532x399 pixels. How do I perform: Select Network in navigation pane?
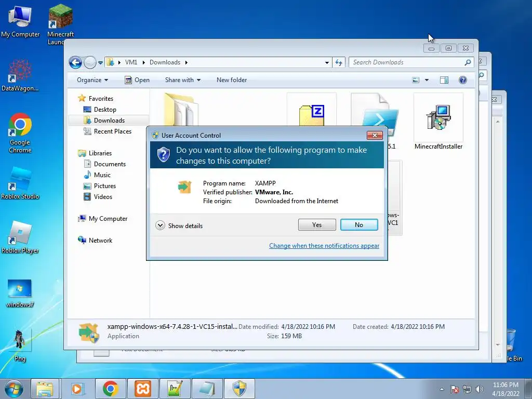click(x=96, y=240)
